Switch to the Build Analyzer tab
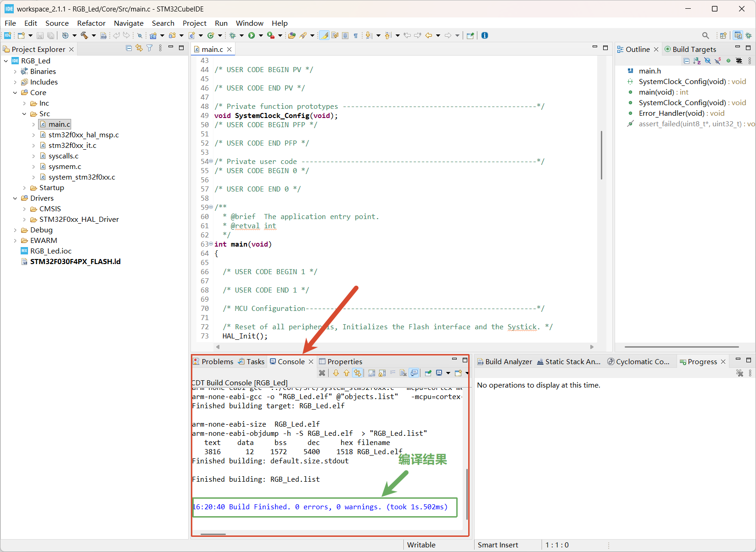The width and height of the screenshot is (756, 552). 504,361
